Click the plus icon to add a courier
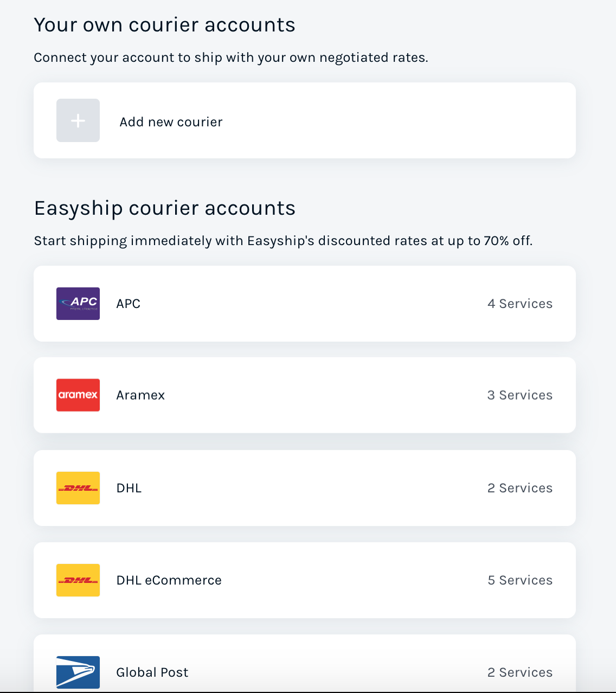Screen dimensions: 616x693 pos(78,120)
